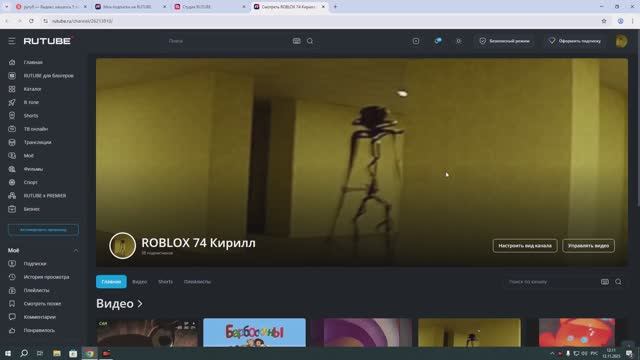Open Понравилось liked videos
This screenshot has height=360, width=640.
pyautogui.click(x=39, y=330)
